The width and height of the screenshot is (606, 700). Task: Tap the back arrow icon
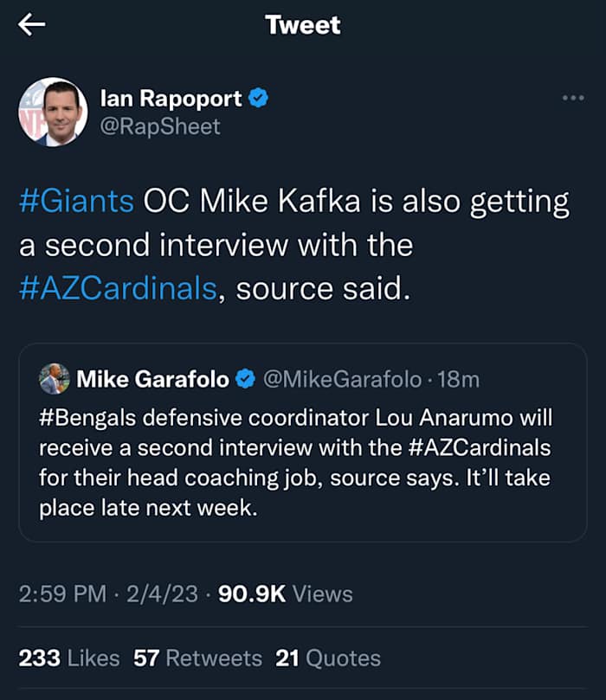[x=32, y=25]
